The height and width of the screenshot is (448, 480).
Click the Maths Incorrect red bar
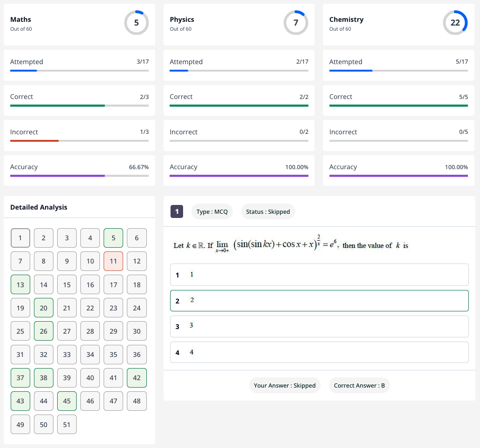pyautogui.click(x=34, y=140)
